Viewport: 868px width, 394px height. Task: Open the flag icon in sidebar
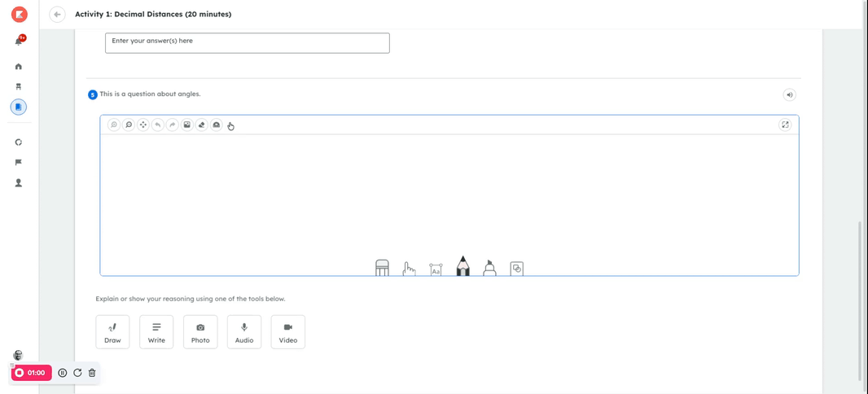point(18,162)
